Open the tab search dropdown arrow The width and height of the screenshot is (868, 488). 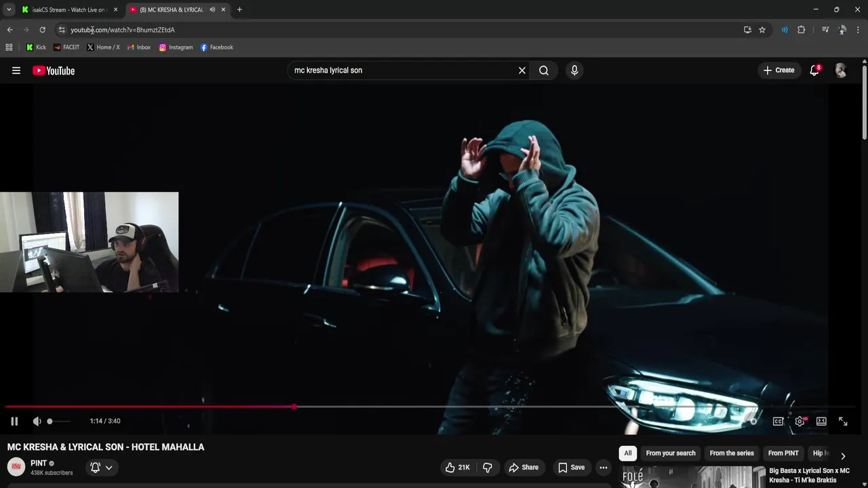tap(9, 9)
